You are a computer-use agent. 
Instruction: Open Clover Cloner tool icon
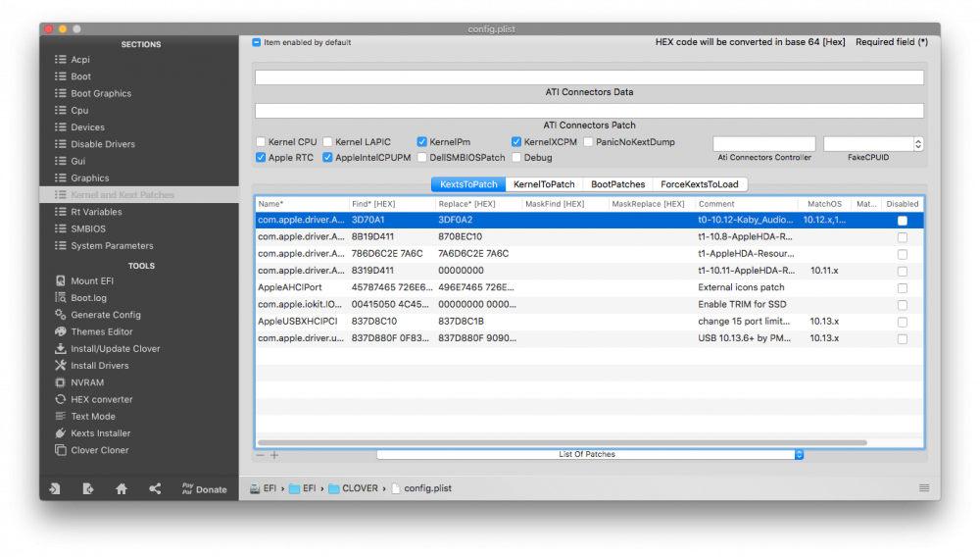(60, 449)
